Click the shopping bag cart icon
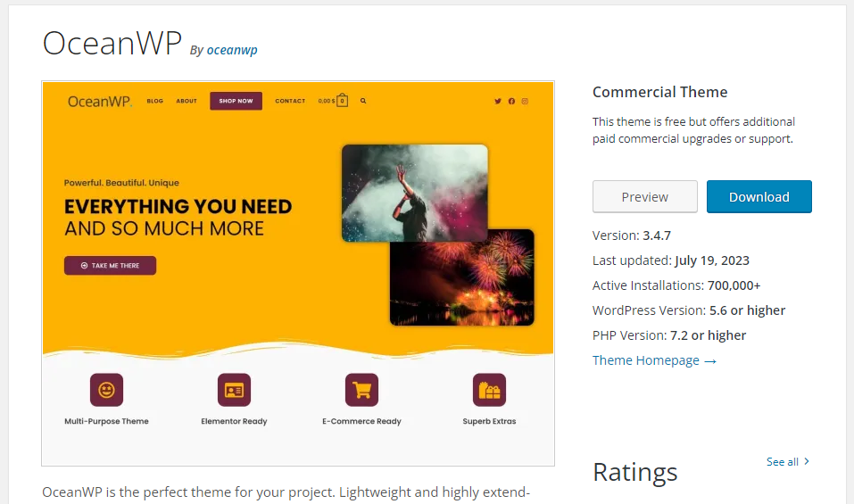The height and width of the screenshot is (504, 854). point(342,101)
